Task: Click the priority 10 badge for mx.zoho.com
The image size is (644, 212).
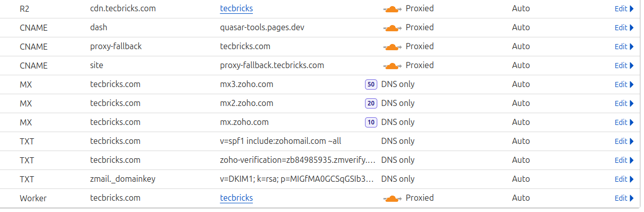Action: (371, 122)
